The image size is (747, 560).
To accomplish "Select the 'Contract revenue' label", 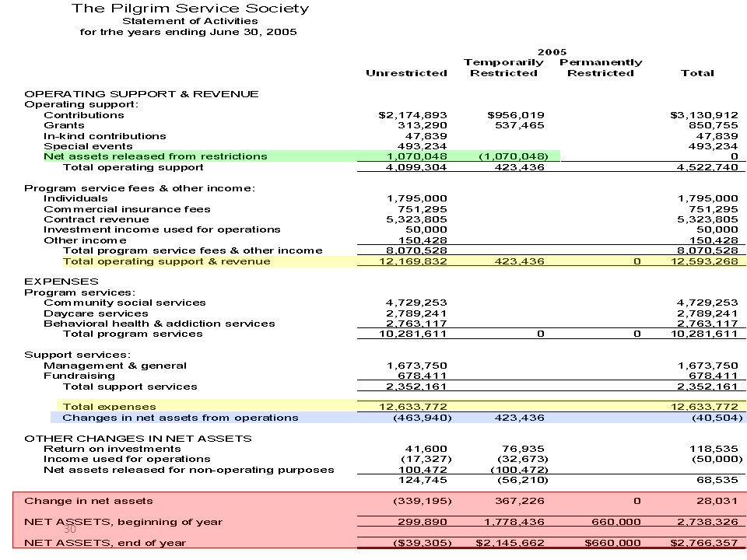I will tap(96, 219).
